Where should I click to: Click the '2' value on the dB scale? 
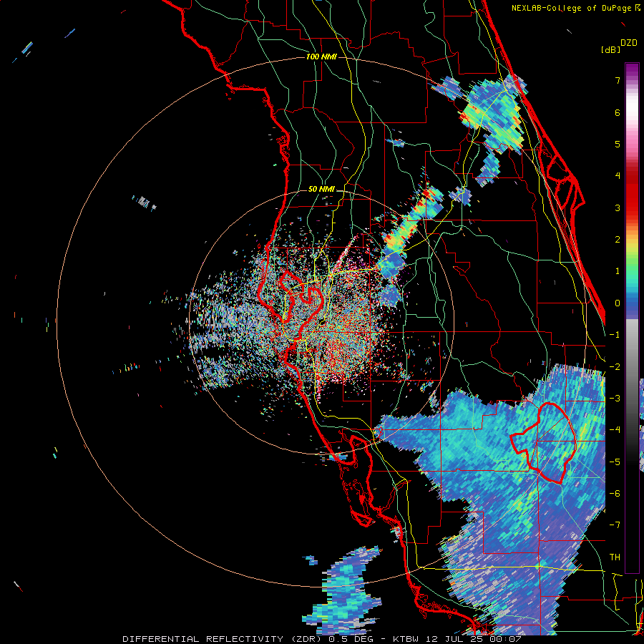click(618, 240)
